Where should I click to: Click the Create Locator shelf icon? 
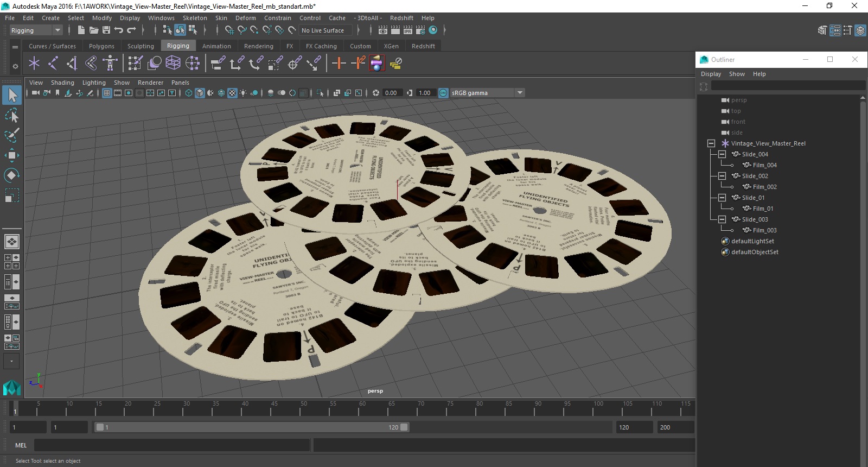point(34,64)
